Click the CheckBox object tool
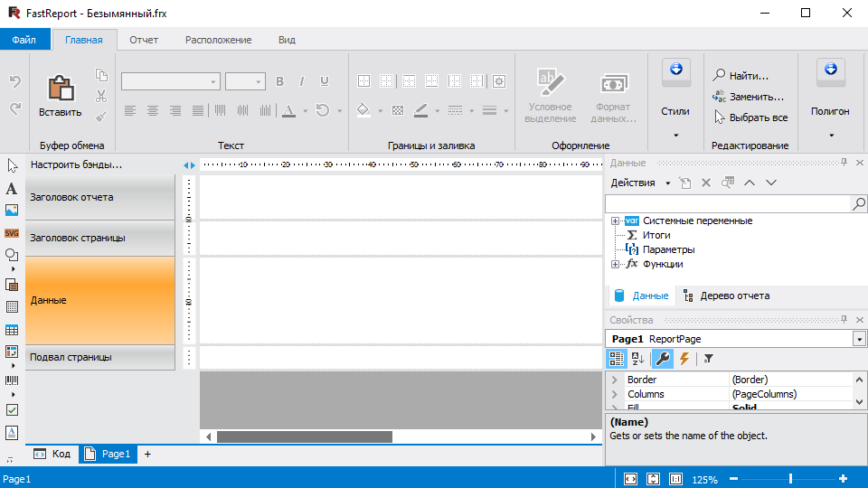The height and width of the screenshot is (488, 868). 12,409
